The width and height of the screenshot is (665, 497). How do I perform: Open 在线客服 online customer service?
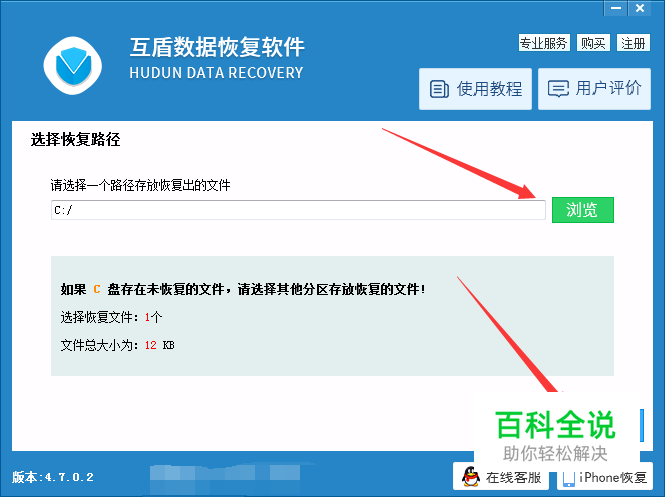tap(501, 477)
